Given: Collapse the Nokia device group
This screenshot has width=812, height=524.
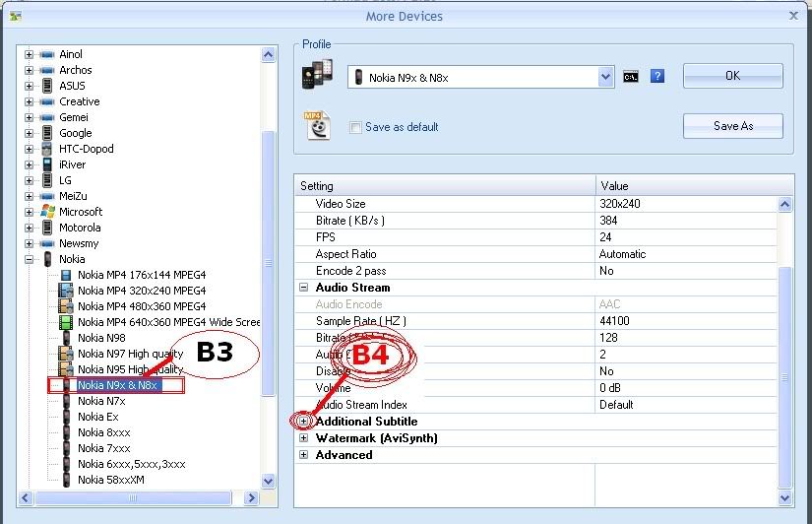Looking at the screenshot, I should tap(29, 259).
